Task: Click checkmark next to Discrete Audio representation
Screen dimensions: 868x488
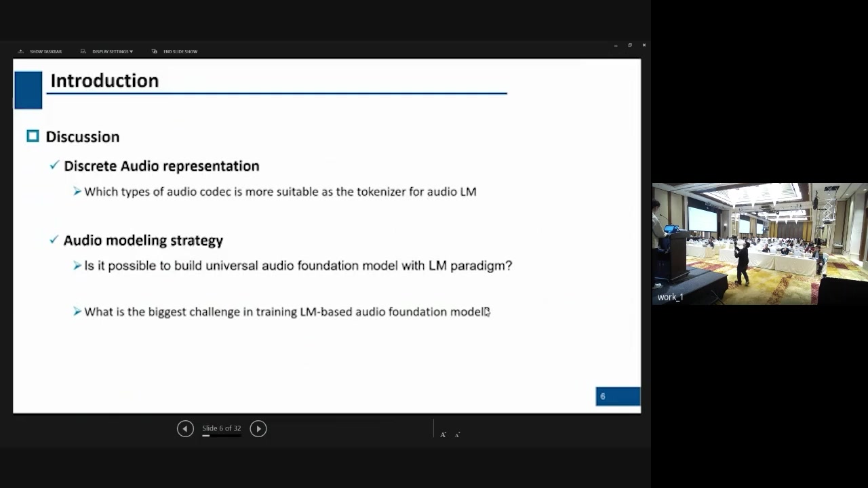Action: [54, 165]
